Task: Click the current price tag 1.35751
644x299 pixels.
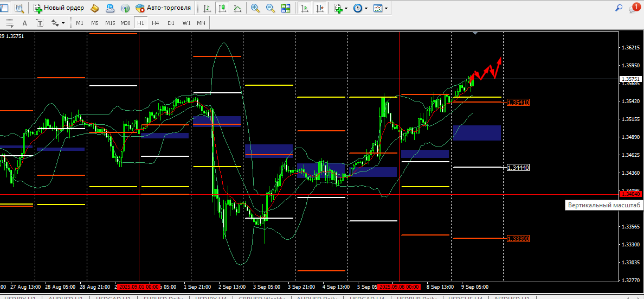Action: pyautogui.click(x=630, y=79)
